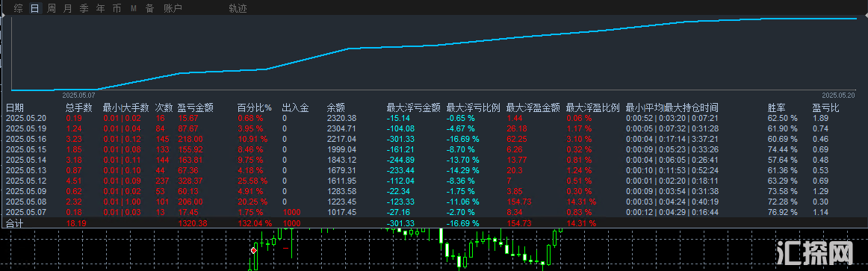Switch to the 季 quarterly tab

click(84, 8)
